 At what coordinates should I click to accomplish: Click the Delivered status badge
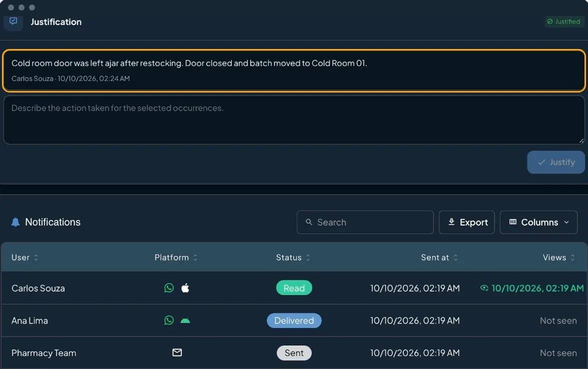tap(294, 320)
